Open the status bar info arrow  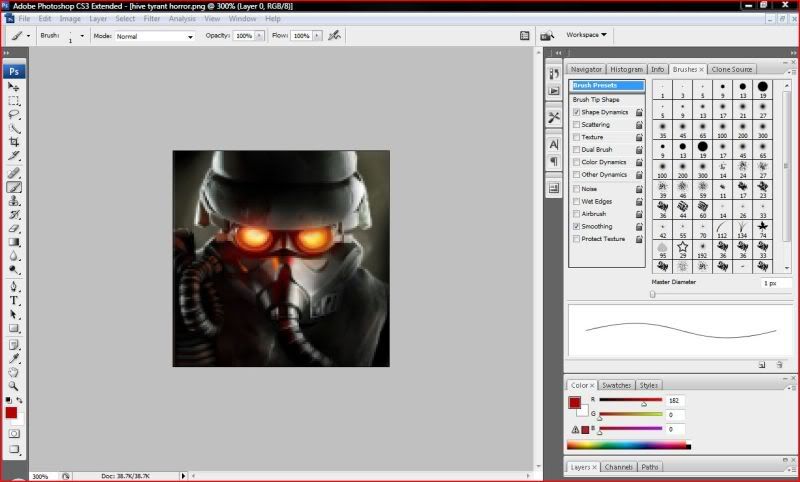click(x=183, y=476)
